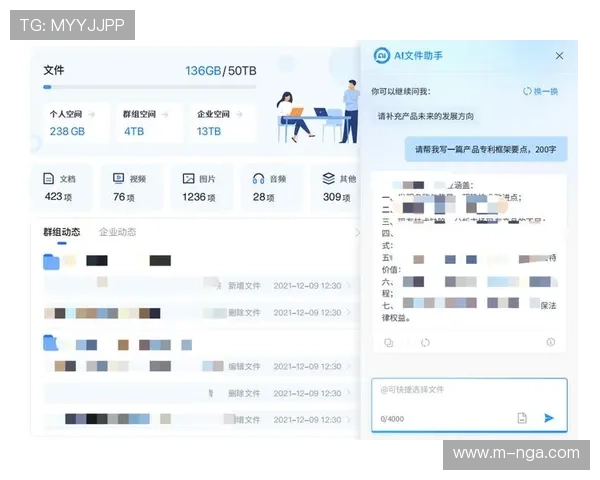Click the 文档 document icon
Image resolution: width=600 pixels, height=480 pixels.
click(x=48, y=178)
